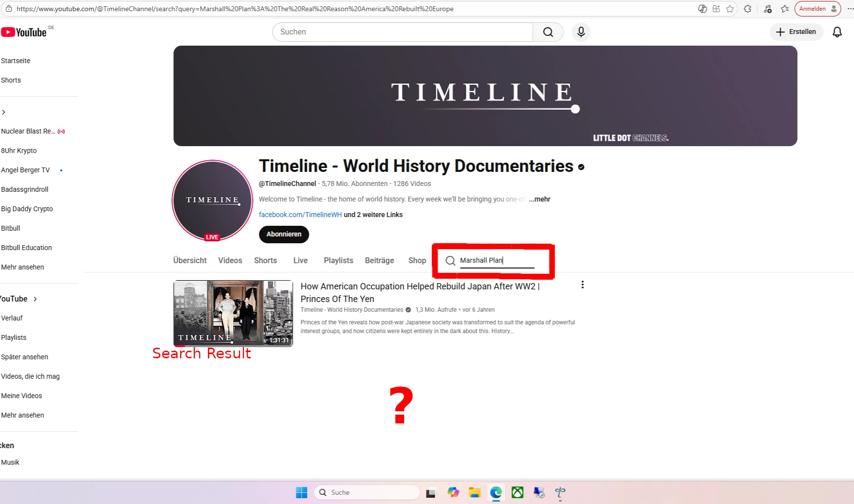Open the channel Shop tab
The image size is (854, 504).
(417, 261)
